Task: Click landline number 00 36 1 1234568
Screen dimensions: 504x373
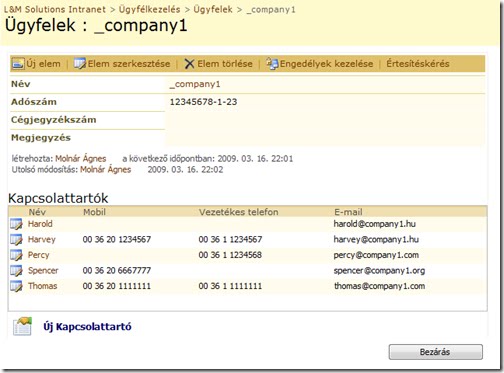Action: pyautogui.click(x=230, y=255)
